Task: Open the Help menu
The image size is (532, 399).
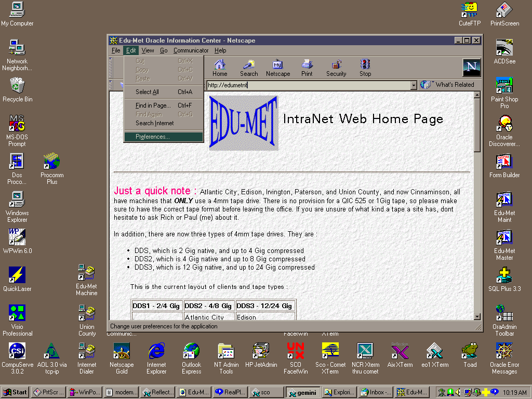Action: tap(220, 50)
